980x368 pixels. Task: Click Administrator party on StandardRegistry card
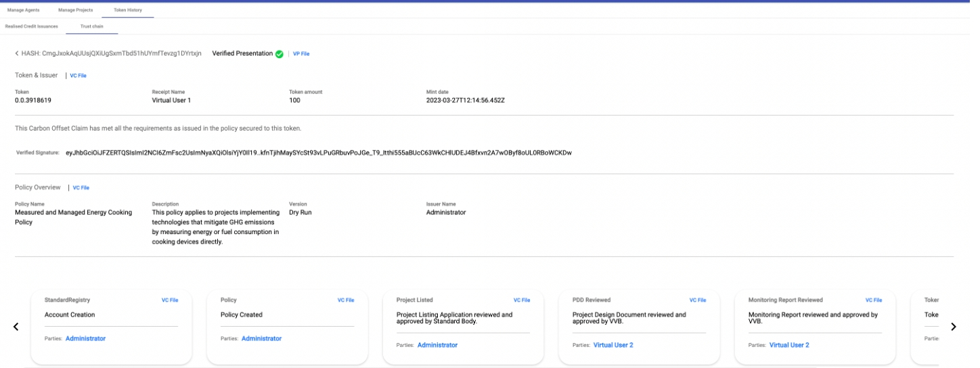[x=85, y=339]
